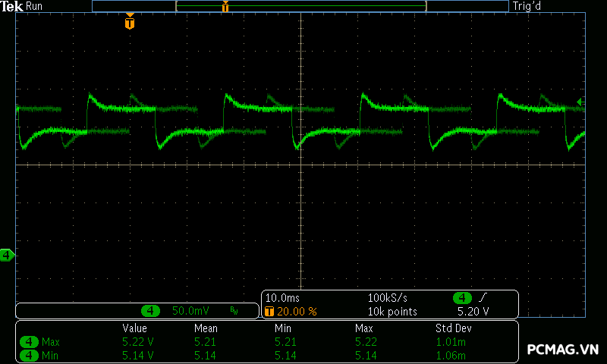Click the rising edge trigger slope icon
Image resolution: width=607 pixels, height=364 pixels.
483,298
